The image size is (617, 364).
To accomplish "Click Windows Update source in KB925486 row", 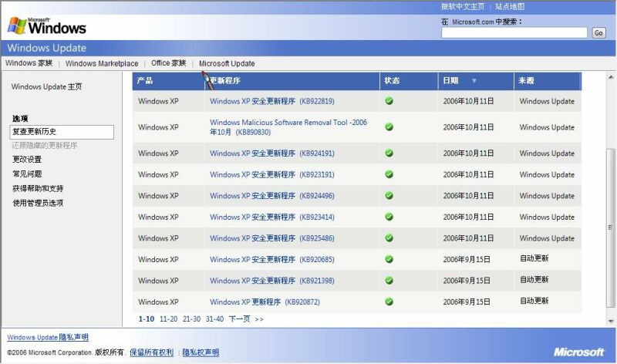I will (x=547, y=238).
